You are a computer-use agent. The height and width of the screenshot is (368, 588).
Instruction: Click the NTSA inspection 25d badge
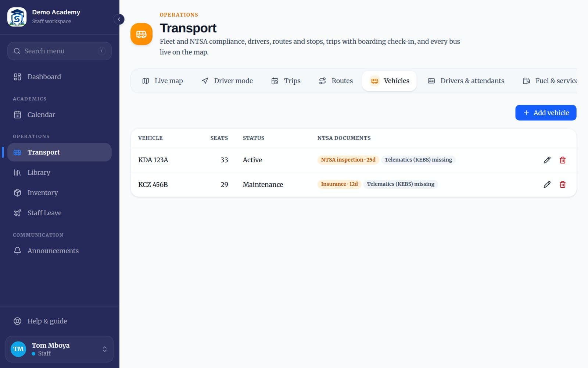[x=348, y=160]
